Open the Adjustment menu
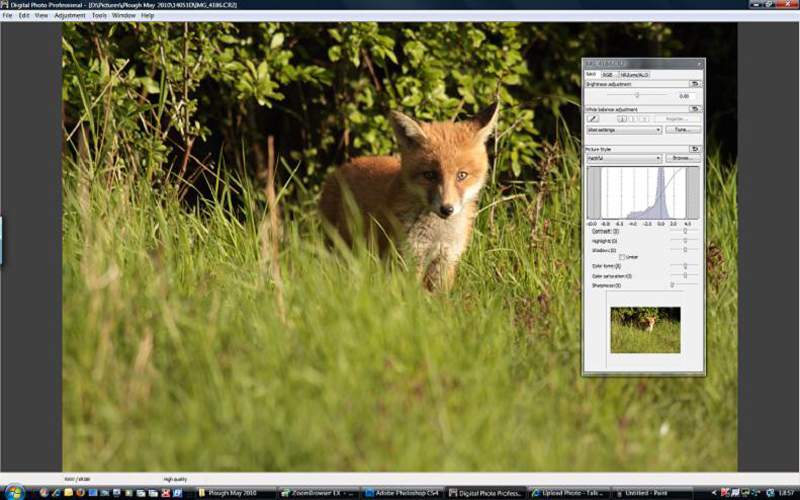The height and width of the screenshot is (500, 800). (70, 16)
